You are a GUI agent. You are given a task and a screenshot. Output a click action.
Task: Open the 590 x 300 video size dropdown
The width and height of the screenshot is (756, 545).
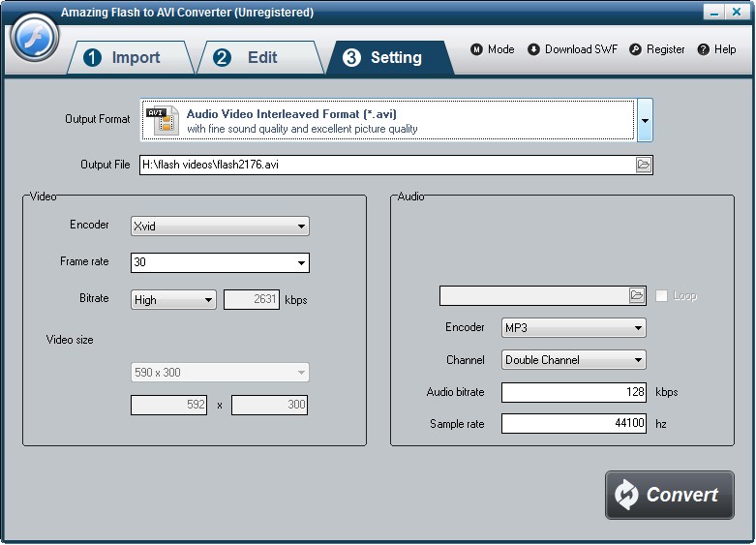(x=220, y=373)
